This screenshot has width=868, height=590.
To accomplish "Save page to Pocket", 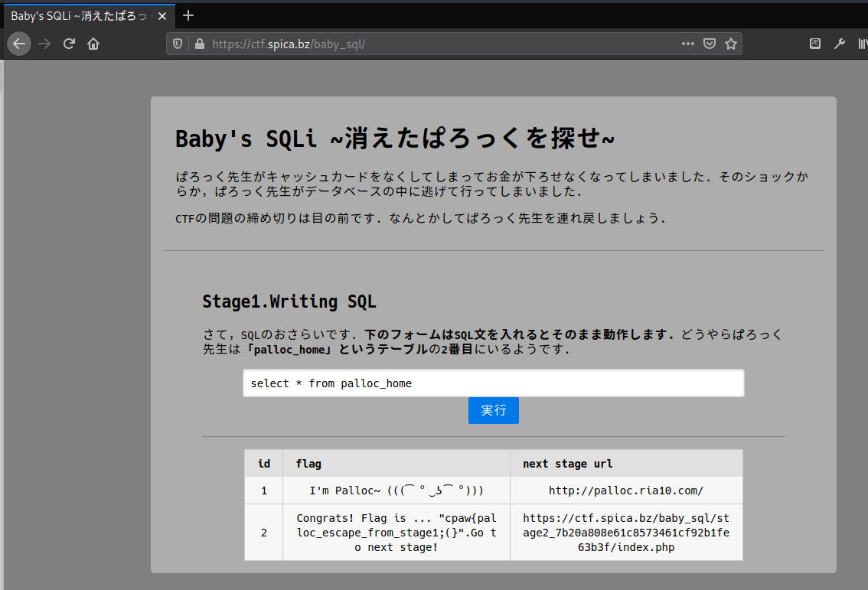I will pos(710,44).
